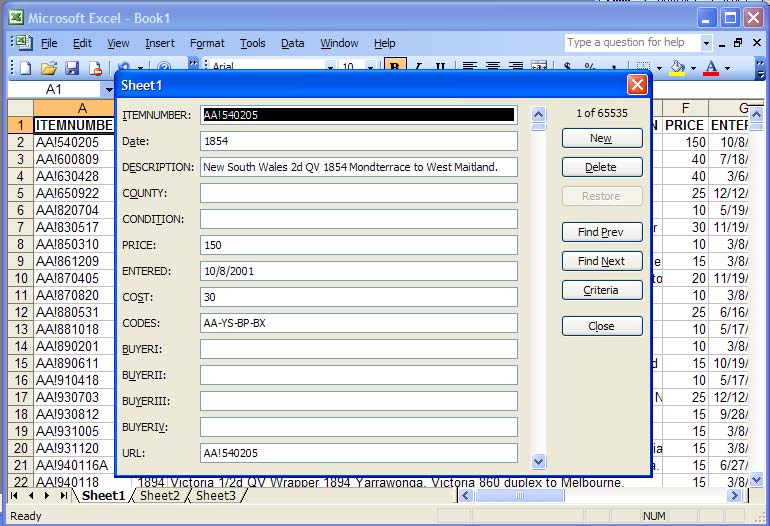Open the Tools menu
This screenshot has height=526, width=770.
click(252, 43)
